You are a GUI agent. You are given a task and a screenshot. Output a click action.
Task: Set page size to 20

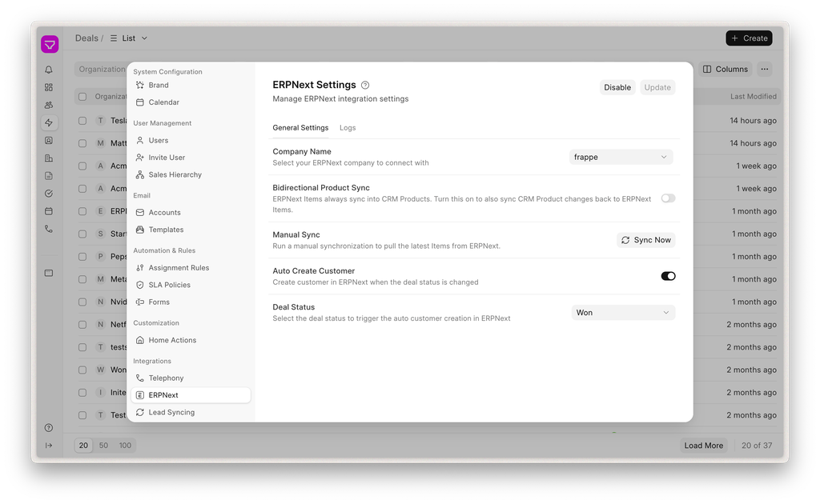83,446
